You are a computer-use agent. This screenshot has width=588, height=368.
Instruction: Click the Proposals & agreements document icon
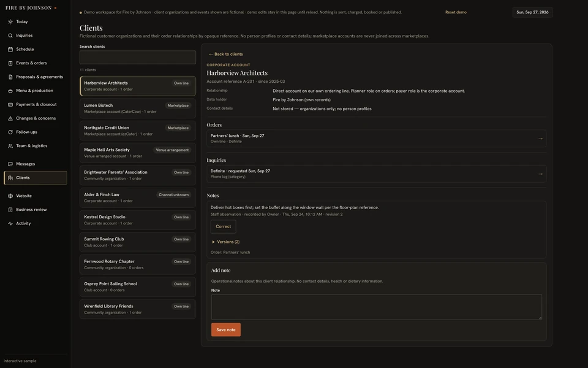pyautogui.click(x=10, y=77)
